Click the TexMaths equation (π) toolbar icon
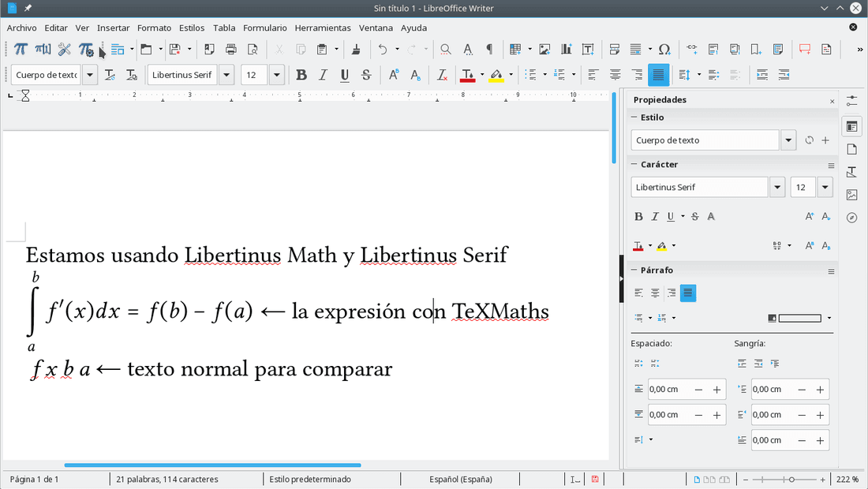 (21, 49)
